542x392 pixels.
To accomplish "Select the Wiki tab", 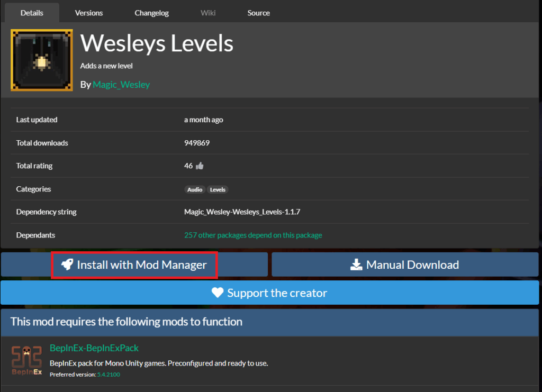I will (x=208, y=13).
